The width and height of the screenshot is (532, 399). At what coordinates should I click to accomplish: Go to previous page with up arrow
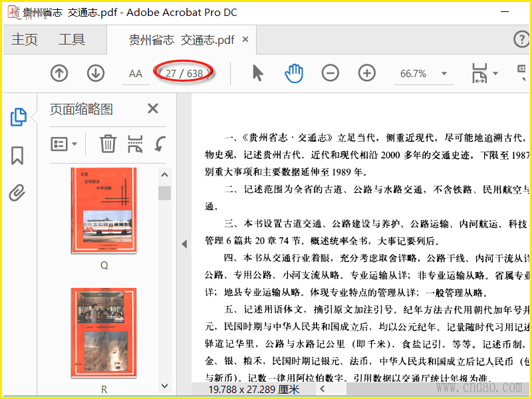pyautogui.click(x=59, y=73)
